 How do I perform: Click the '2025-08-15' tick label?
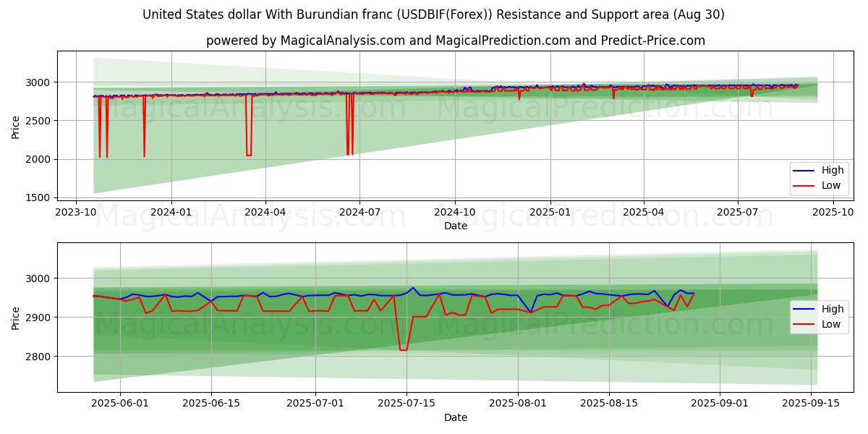point(609,404)
